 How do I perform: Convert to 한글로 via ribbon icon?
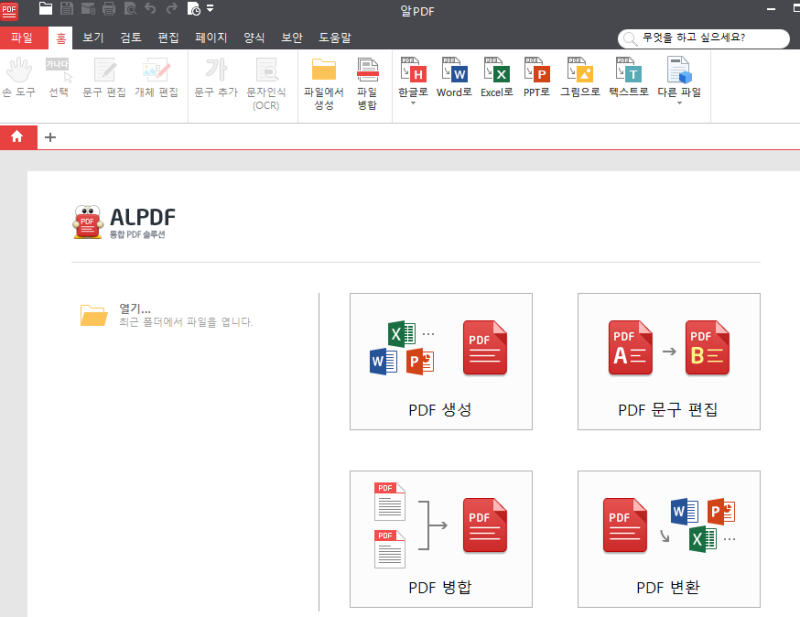[413, 70]
